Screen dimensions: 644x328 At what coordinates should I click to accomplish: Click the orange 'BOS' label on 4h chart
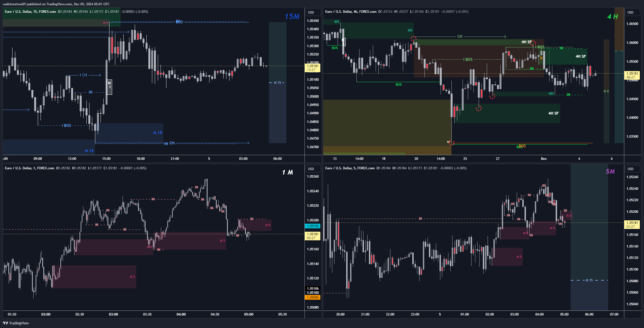click(522, 146)
